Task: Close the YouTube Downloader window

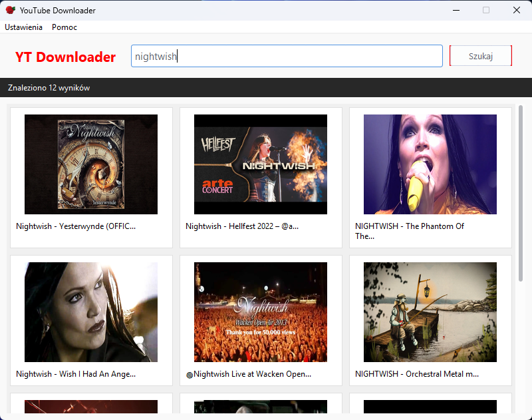Action: coord(517,10)
